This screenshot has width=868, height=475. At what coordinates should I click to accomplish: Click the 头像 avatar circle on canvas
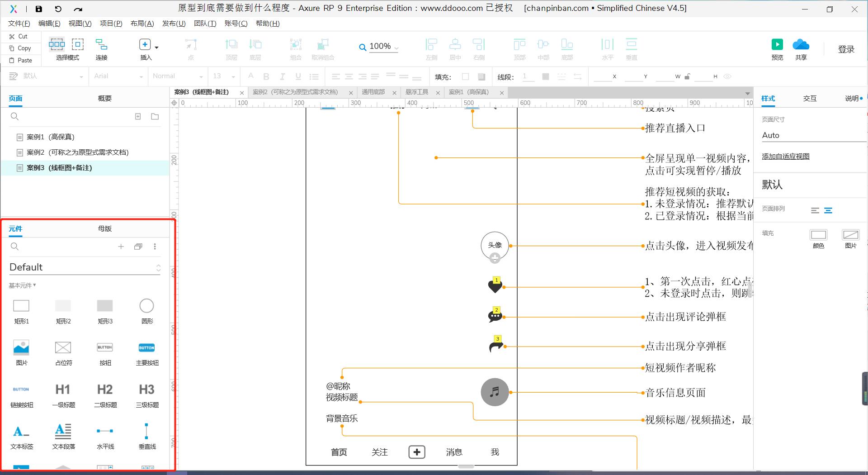(495, 246)
